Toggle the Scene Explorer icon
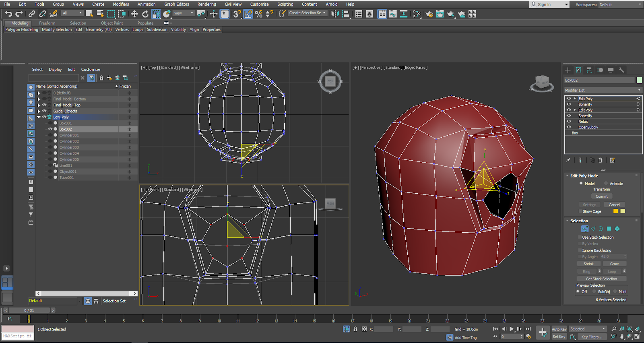The width and height of the screenshot is (644, 343). (359, 14)
